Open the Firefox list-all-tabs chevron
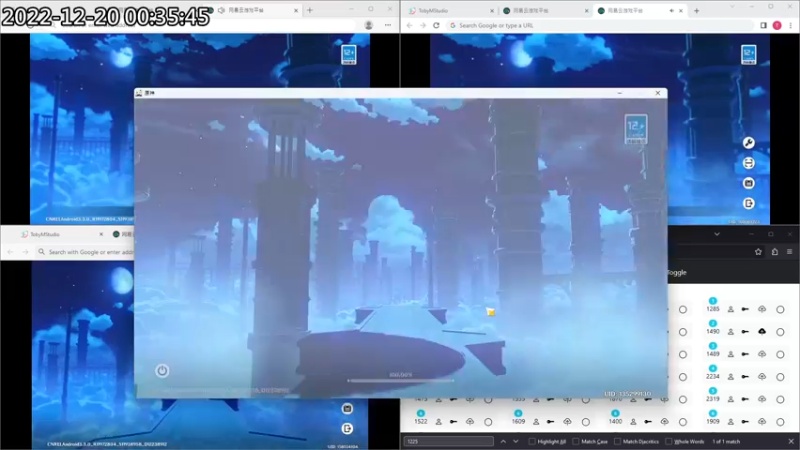 point(717,234)
